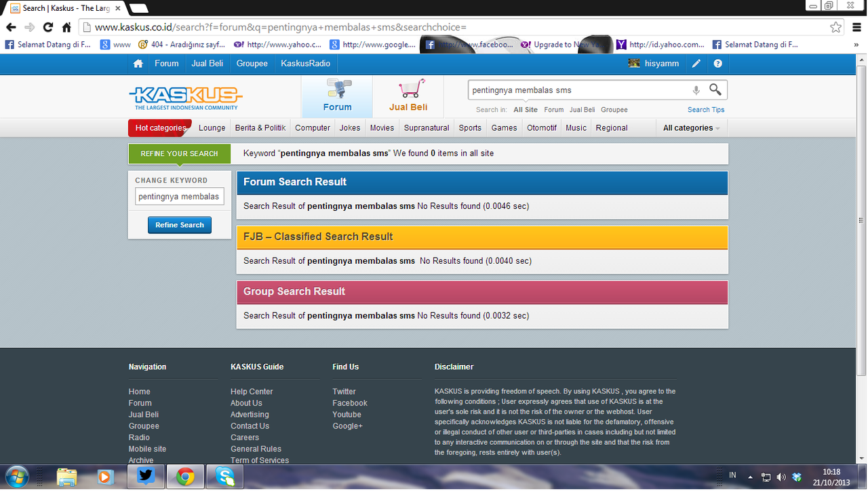Click Forum in the top blue bar
Viewport: 868px width, 493px height.
(x=166, y=63)
